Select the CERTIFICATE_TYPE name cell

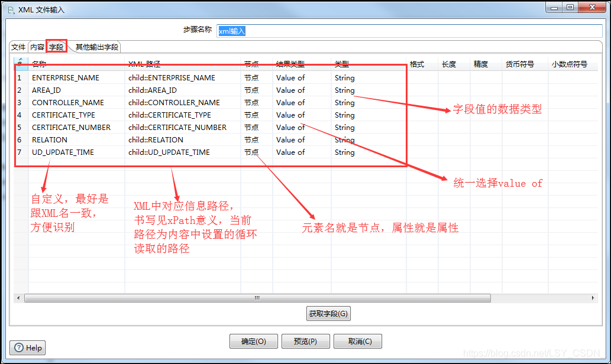(76, 115)
